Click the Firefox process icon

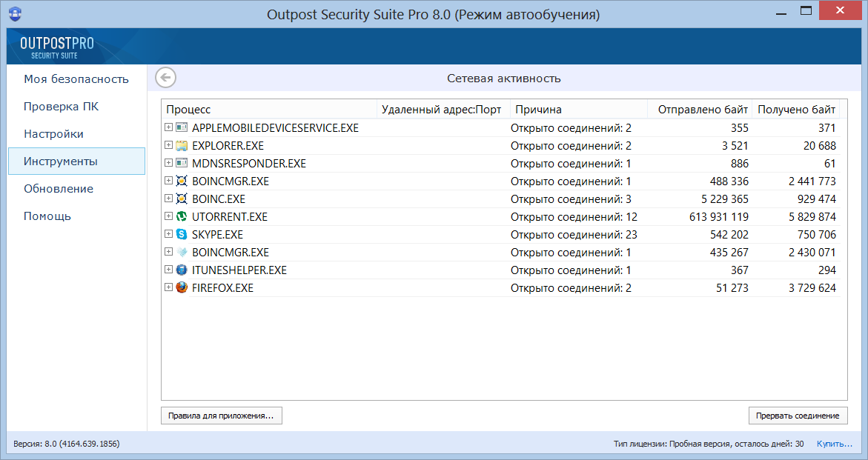point(182,288)
